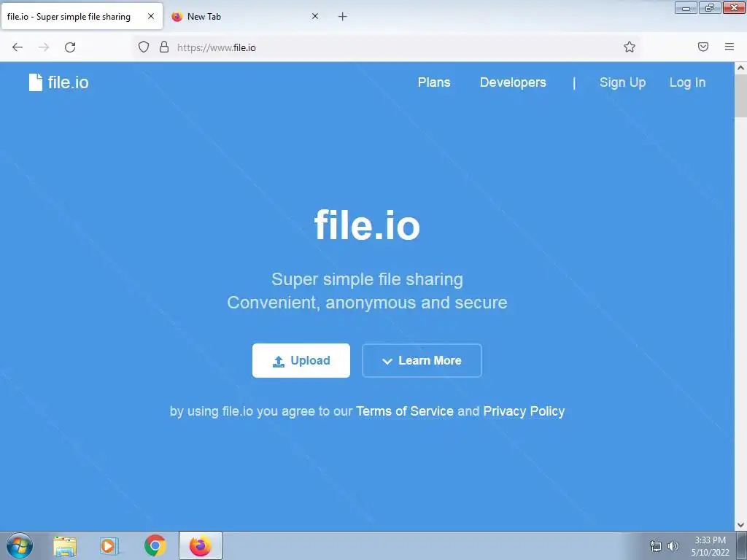Click the Show desktop strip at the taskbar end

742,546
